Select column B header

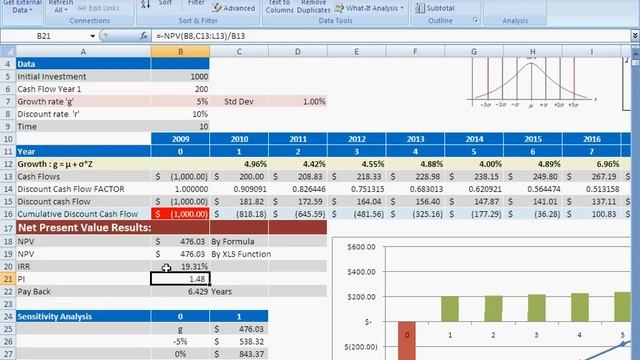180,51
